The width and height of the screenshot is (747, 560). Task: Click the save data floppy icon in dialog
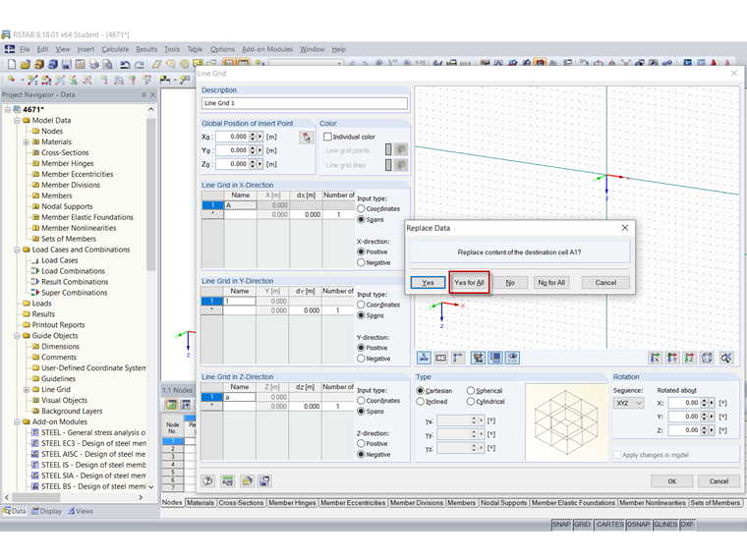tap(264, 481)
